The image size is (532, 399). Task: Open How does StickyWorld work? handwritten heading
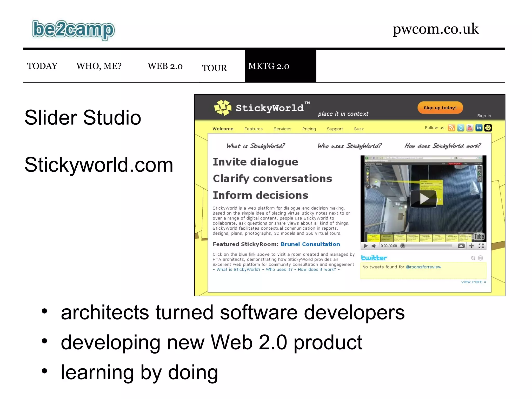[x=443, y=146]
